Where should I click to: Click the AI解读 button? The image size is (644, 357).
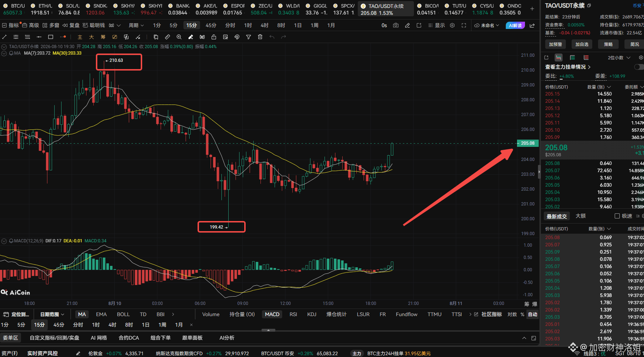pos(515,25)
